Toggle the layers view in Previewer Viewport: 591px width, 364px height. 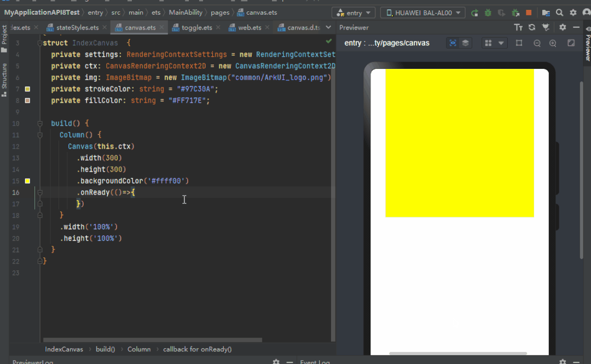(x=466, y=43)
